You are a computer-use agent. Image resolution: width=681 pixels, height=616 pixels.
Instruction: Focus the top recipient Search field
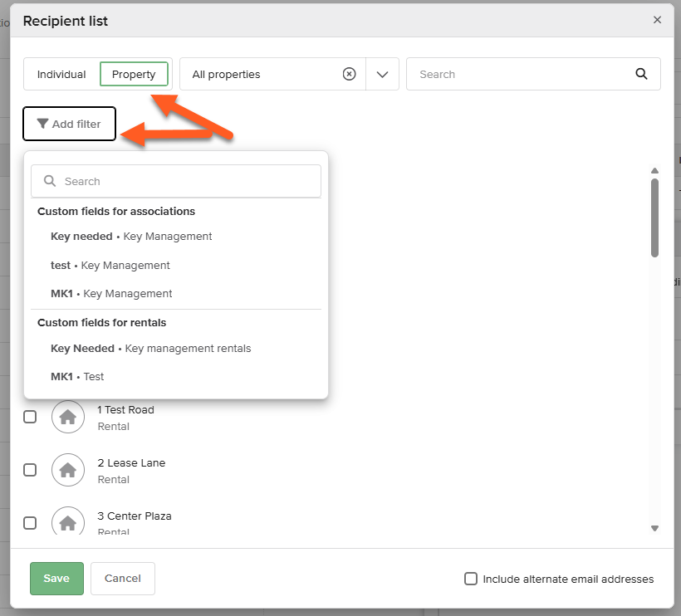(533, 74)
